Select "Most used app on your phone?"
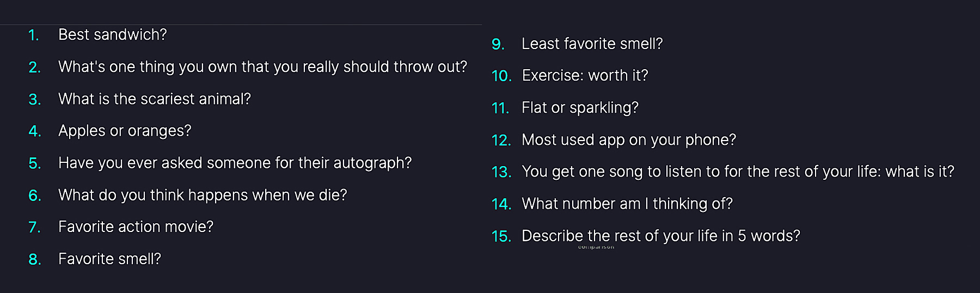980x293 pixels. click(628, 140)
